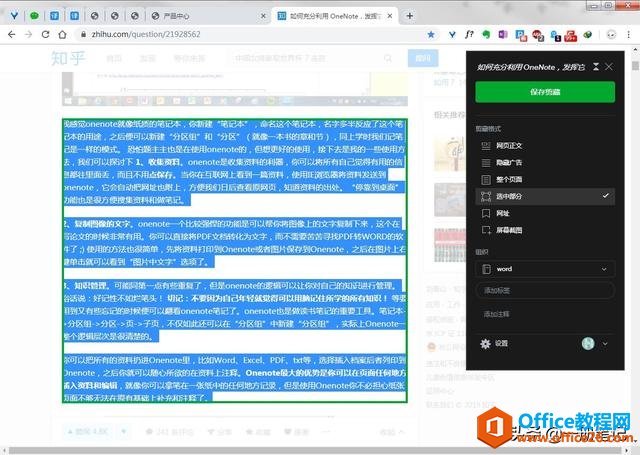The height and width of the screenshot is (455, 640).
Task: Click the downvote arrow next to 赞同
Action: [x=124, y=431]
